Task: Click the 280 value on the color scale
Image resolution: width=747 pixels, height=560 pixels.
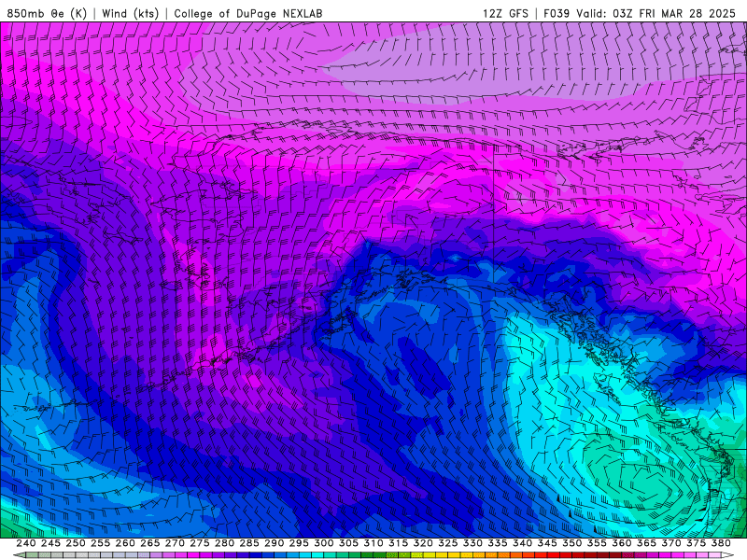Action: tap(224, 543)
